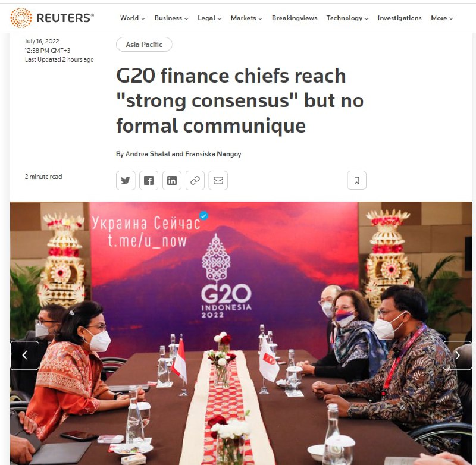Open the Investigations section
The width and height of the screenshot is (476, 465).
coord(399,18)
